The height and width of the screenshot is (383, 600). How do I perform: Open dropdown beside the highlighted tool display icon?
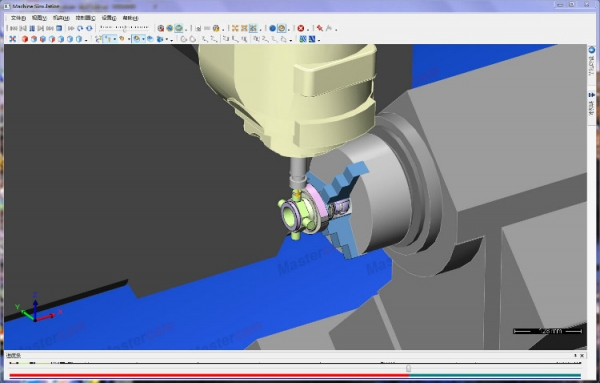(x=115, y=39)
